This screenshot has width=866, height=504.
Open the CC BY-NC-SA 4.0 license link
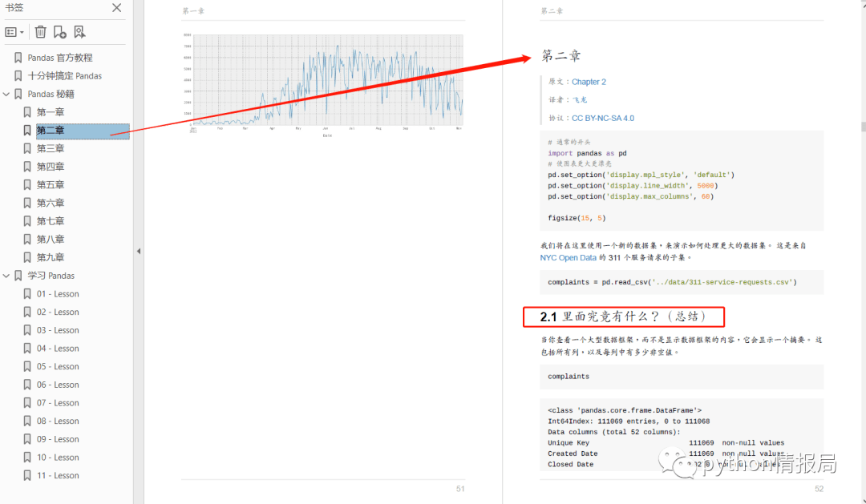point(602,118)
